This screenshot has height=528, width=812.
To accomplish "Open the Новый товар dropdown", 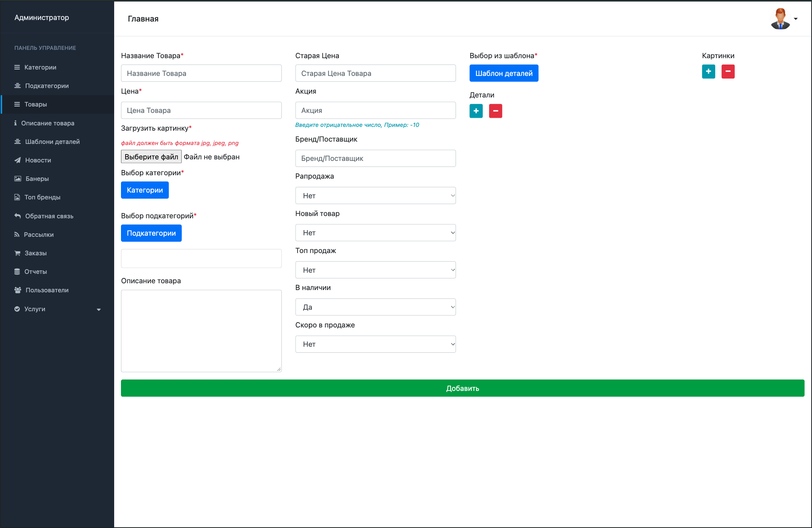I will click(375, 233).
